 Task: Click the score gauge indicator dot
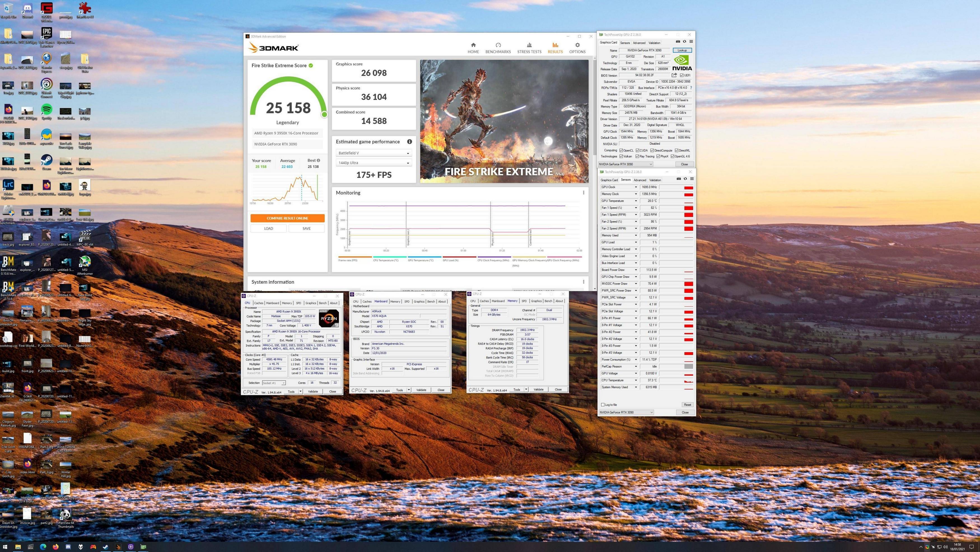pyautogui.click(x=324, y=114)
